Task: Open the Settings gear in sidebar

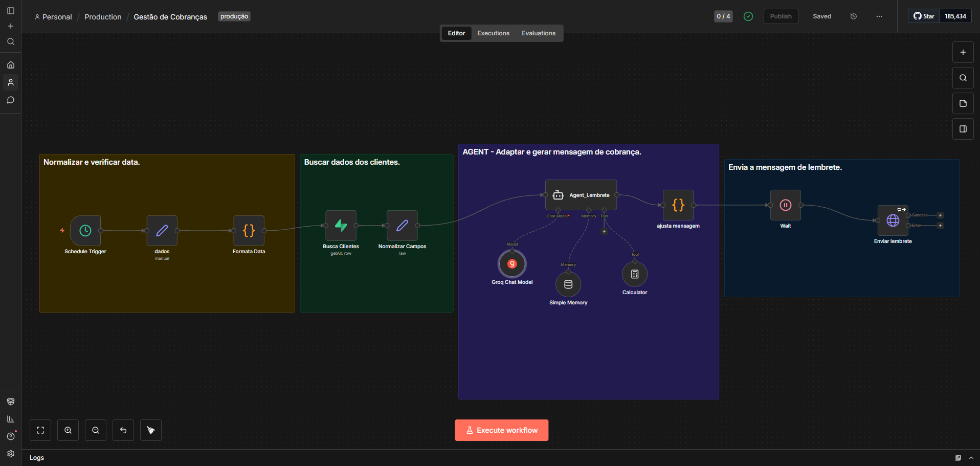Action: [x=11, y=454]
